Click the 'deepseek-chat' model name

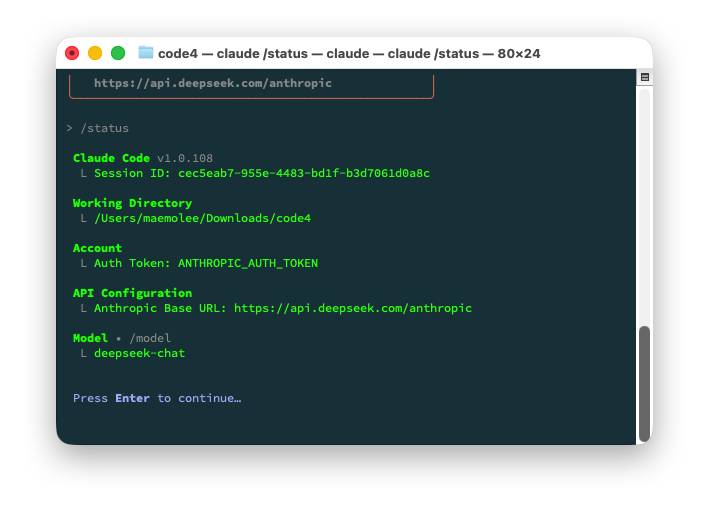[139, 353]
